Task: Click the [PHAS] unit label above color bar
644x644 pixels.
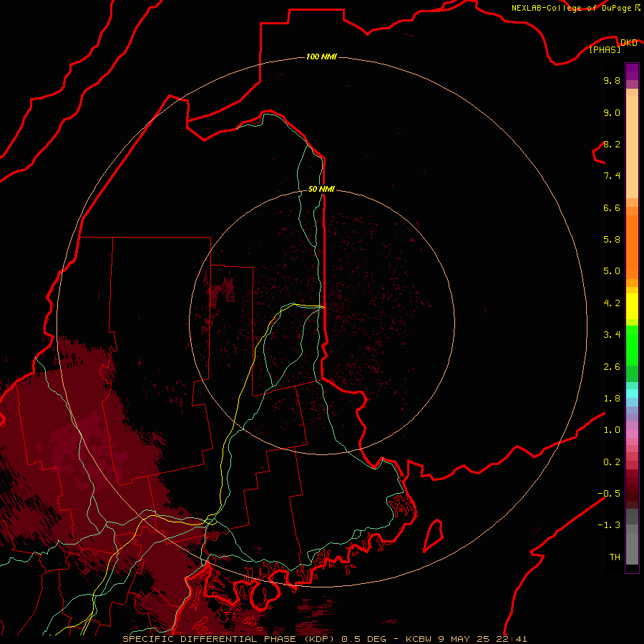Action: (605, 49)
